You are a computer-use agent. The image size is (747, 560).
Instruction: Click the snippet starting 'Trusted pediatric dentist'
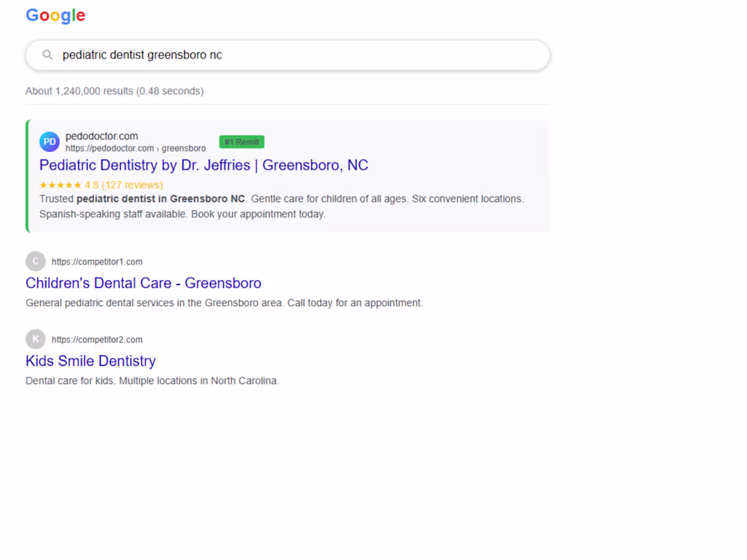[282, 206]
